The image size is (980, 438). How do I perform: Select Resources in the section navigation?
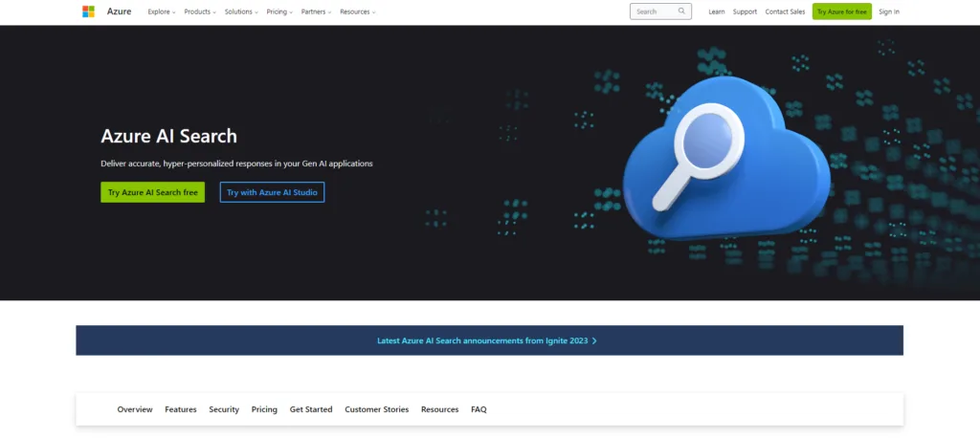439,409
